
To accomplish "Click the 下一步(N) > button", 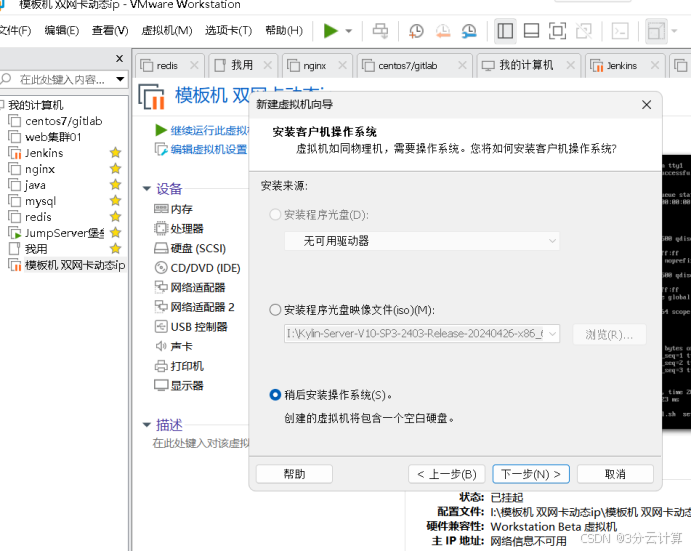I will point(530,474).
